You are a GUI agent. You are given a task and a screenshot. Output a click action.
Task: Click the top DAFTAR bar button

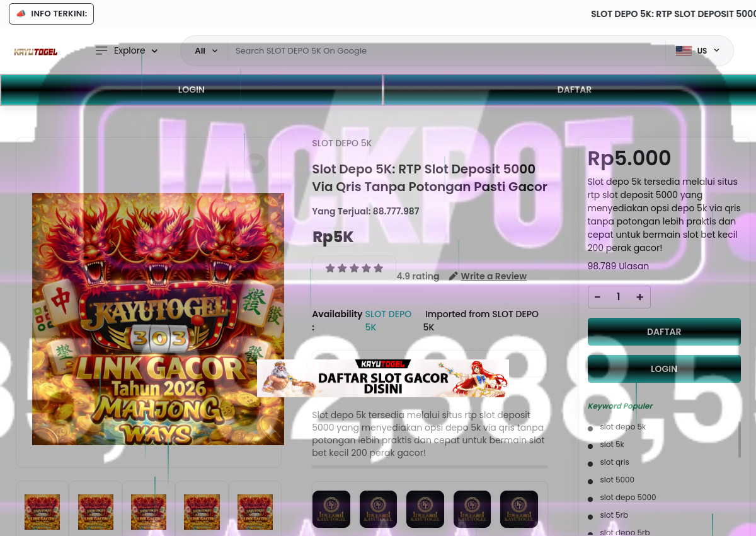[x=574, y=90]
